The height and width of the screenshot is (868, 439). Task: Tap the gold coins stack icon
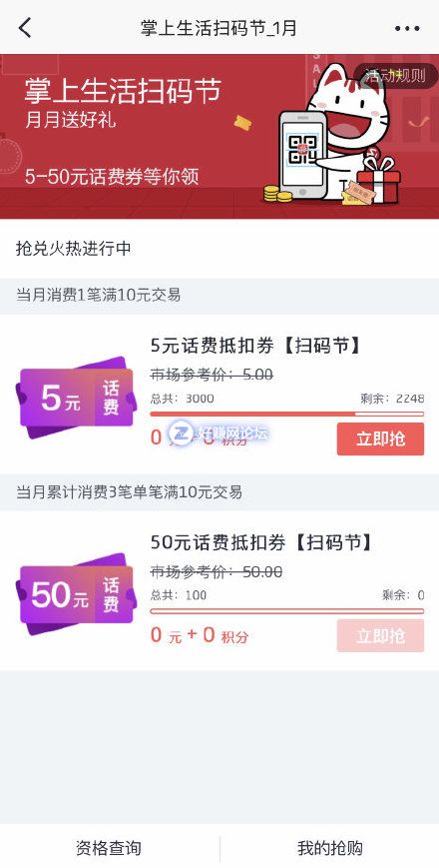tap(276, 193)
